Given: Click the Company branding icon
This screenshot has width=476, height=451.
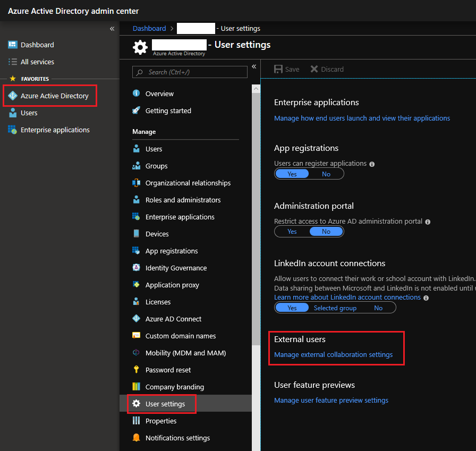Looking at the screenshot, I should pyautogui.click(x=137, y=386).
